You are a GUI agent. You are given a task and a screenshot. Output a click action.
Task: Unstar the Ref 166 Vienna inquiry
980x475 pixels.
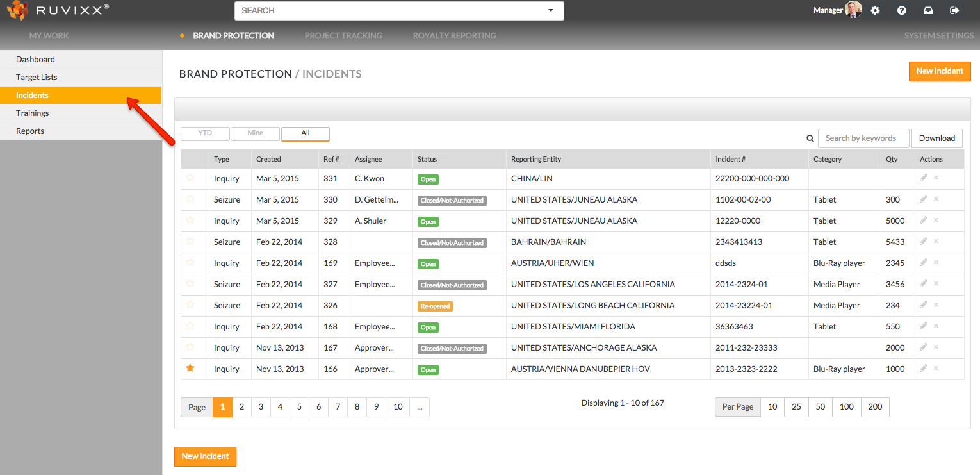pyautogui.click(x=190, y=369)
